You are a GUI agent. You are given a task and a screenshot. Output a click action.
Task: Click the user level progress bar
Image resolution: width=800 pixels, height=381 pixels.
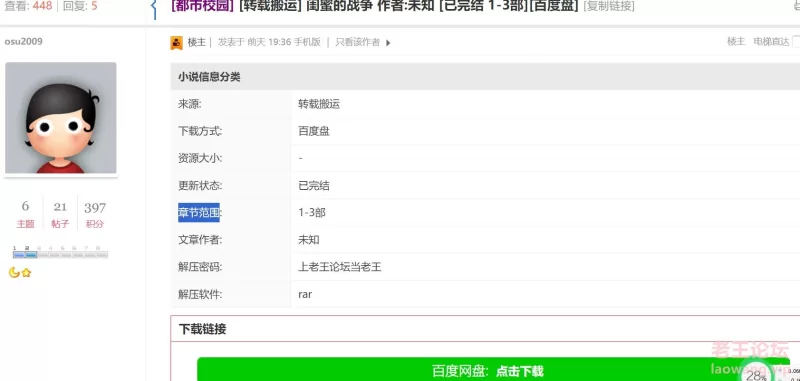tap(60, 254)
